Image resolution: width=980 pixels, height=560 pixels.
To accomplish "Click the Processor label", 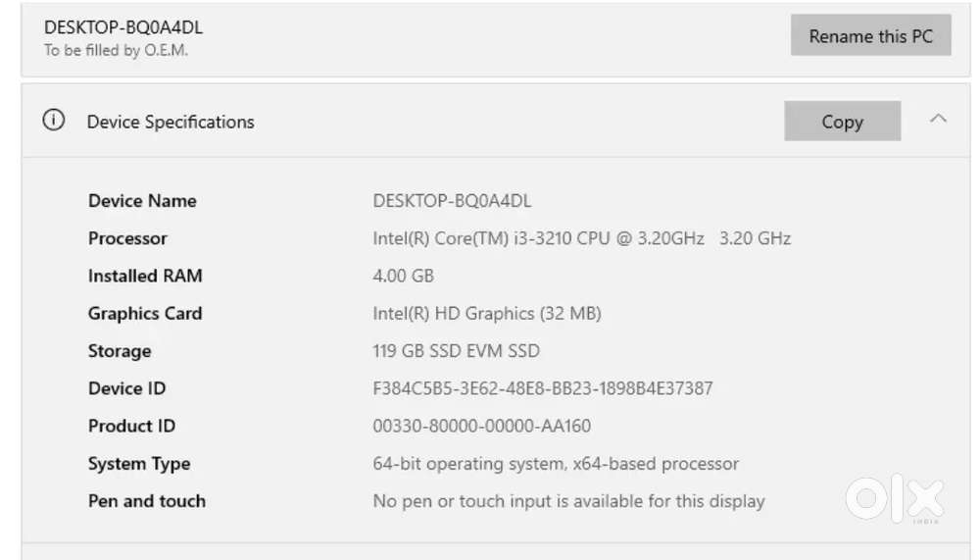I will tap(127, 238).
